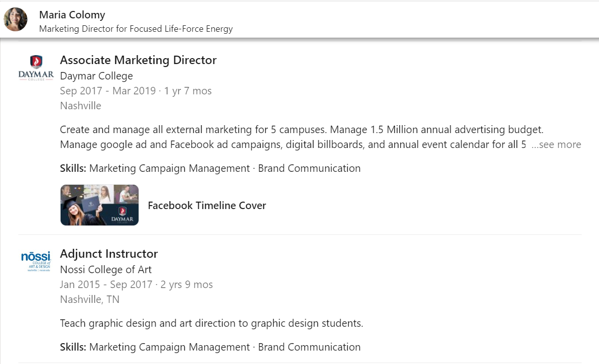The height and width of the screenshot is (364, 599).
Task: Open Maria Colomy's profile photo
Action: (15, 20)
